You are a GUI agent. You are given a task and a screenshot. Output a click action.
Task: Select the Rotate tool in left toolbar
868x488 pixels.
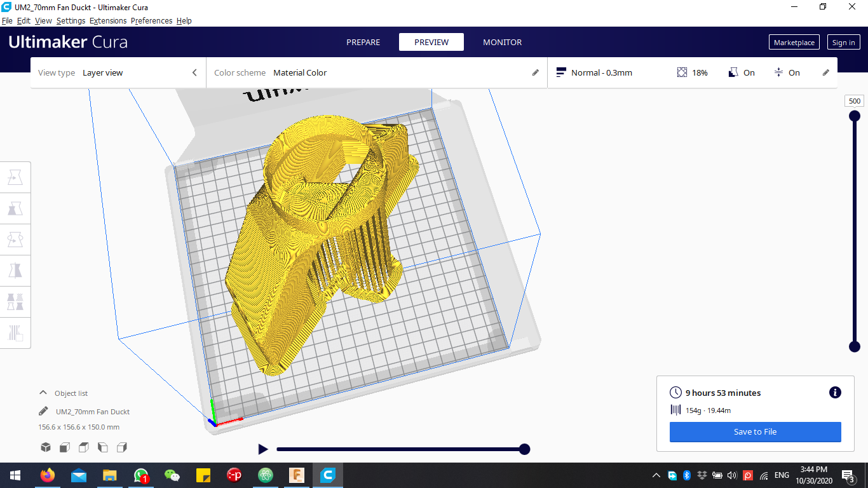tap(15, 240)
